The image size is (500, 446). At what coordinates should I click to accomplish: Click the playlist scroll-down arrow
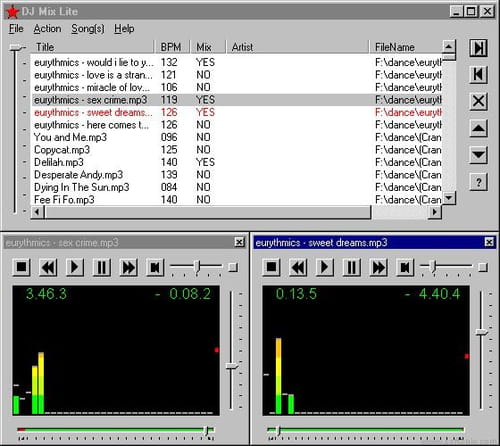pyautogui.click(x=449, y=198)
